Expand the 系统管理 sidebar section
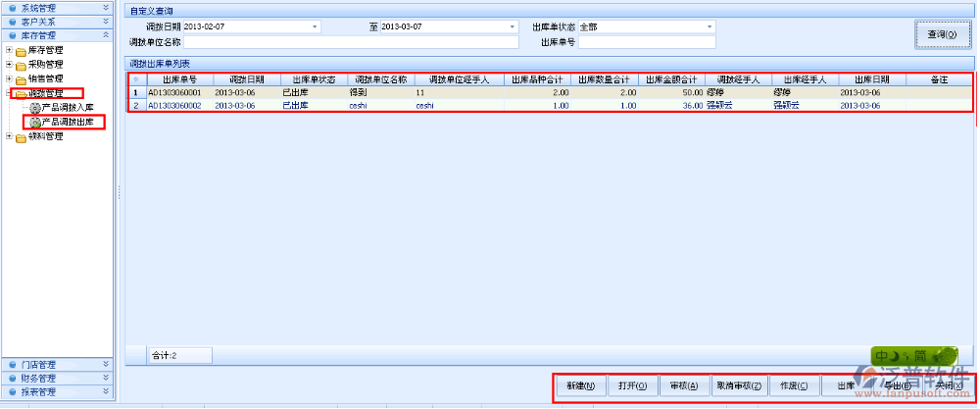 [x=57, y=7]
